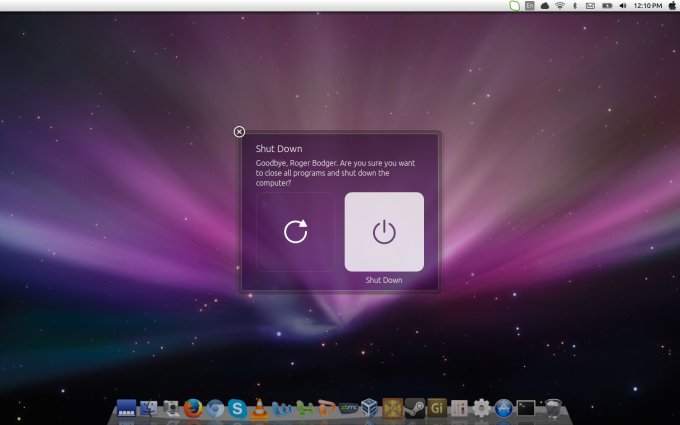
Task: Click the 12:10 PM clock
Action: pos(648,6)
